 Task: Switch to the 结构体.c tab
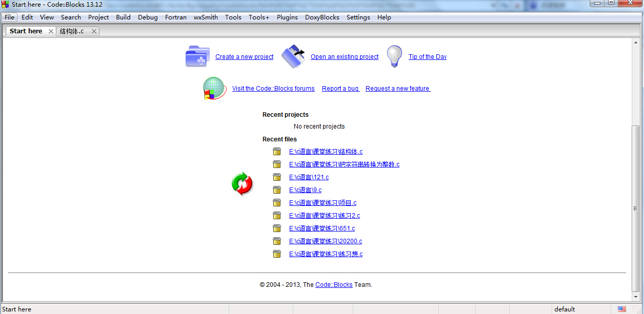coord(72,31)
